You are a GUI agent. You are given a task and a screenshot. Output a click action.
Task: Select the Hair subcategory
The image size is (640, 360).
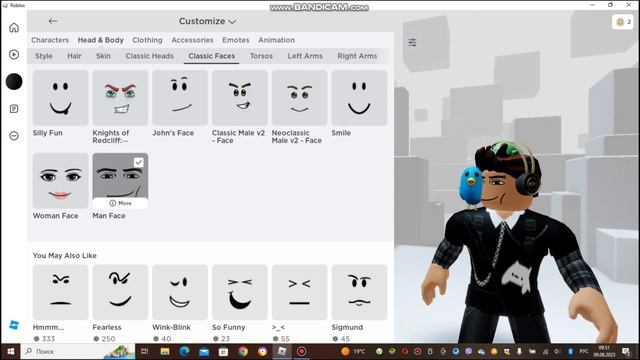tap(74, 56)
